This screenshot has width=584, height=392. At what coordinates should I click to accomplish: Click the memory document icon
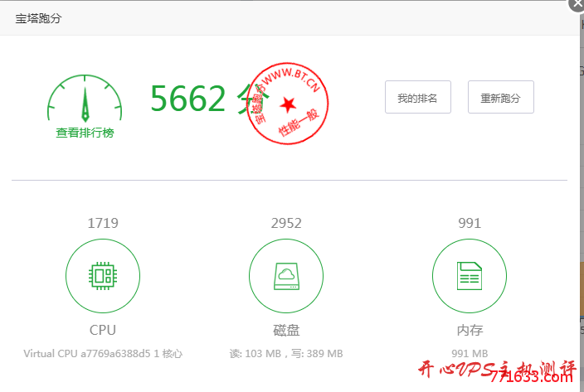point(470,275)
